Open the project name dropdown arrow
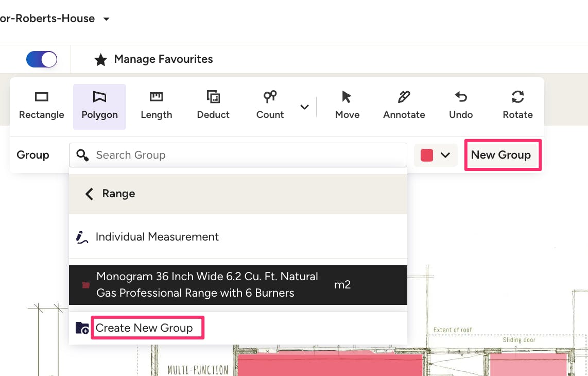 coord(107,19)
